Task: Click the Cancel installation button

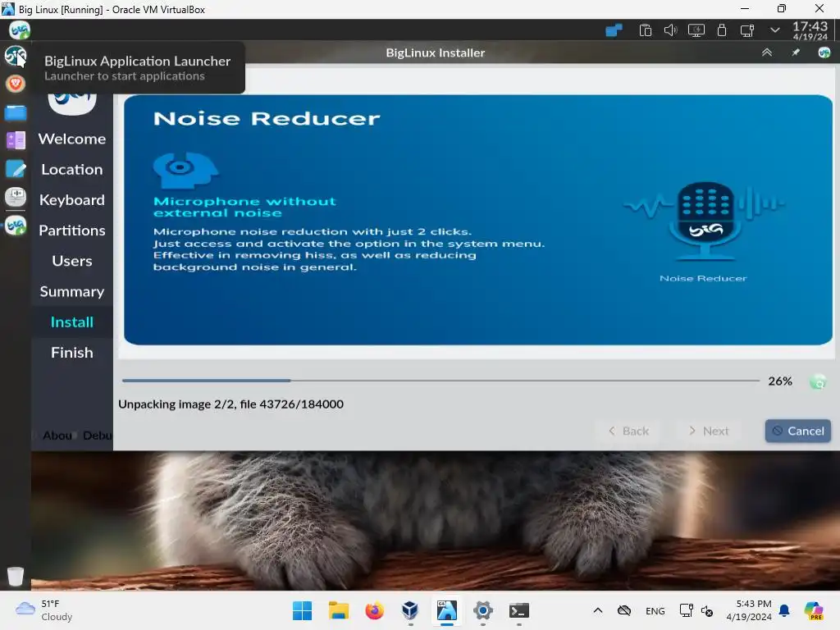Action: point(797,431)
